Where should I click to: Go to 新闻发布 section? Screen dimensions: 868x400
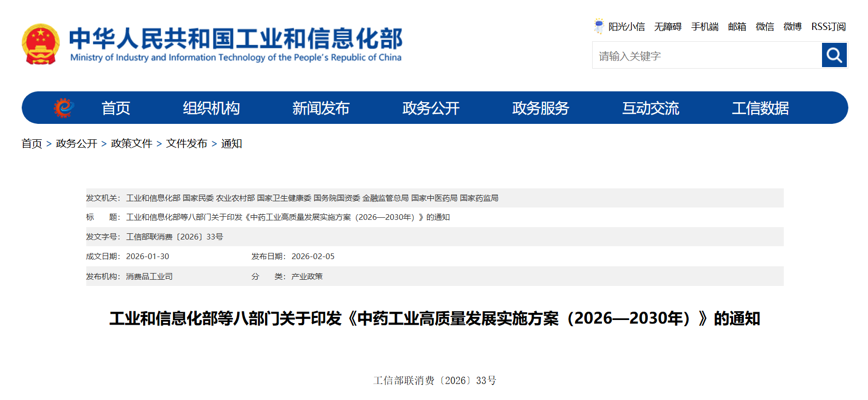[321, 108]
